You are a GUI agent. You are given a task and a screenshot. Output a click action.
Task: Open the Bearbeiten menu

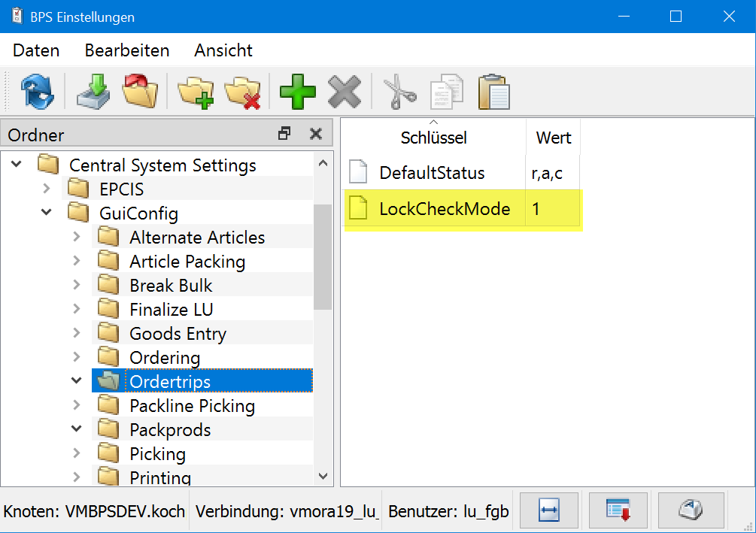click(127, 50)
